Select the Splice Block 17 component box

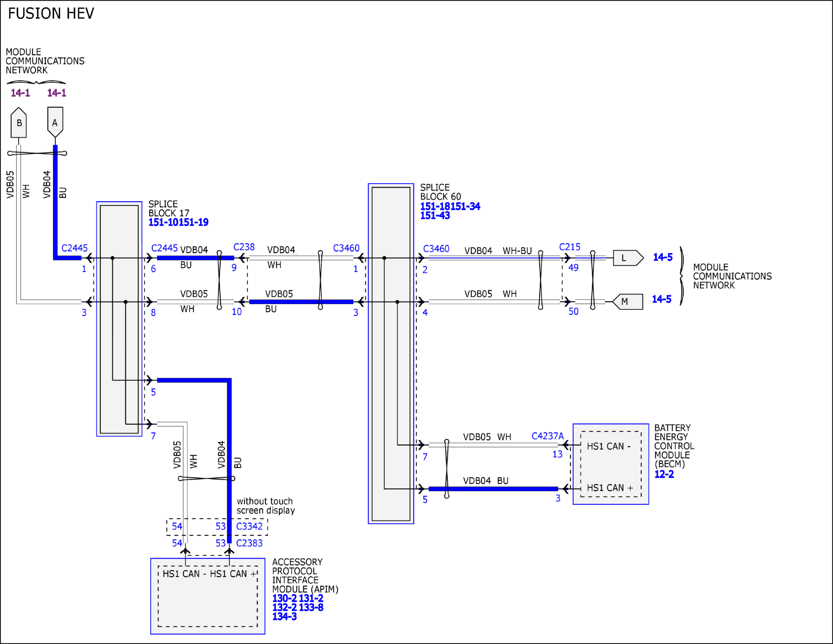(119, 319)
